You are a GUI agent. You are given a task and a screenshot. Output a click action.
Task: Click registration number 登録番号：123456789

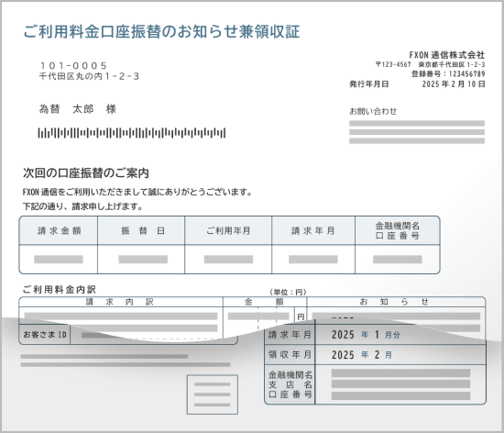448,74
